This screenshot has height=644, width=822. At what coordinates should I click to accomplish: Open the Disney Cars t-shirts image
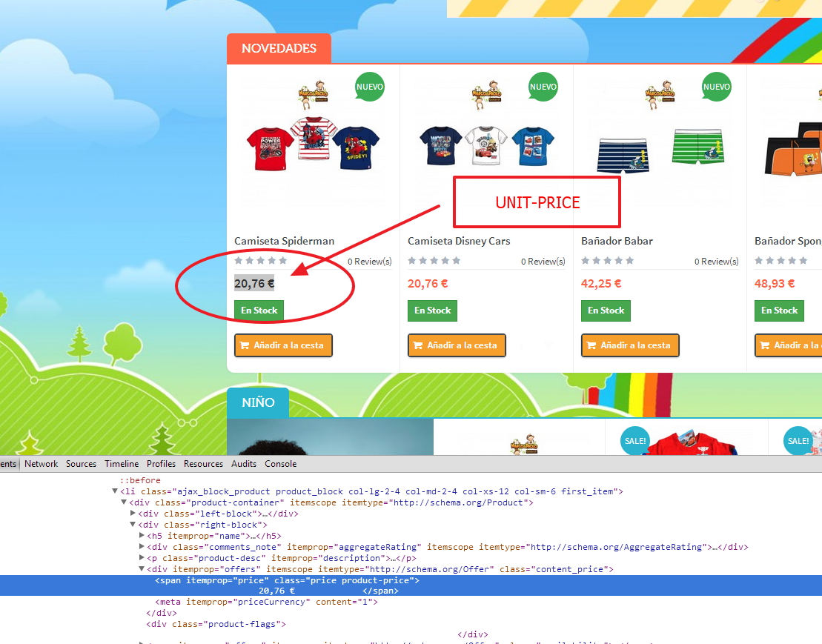coord(486,146)
